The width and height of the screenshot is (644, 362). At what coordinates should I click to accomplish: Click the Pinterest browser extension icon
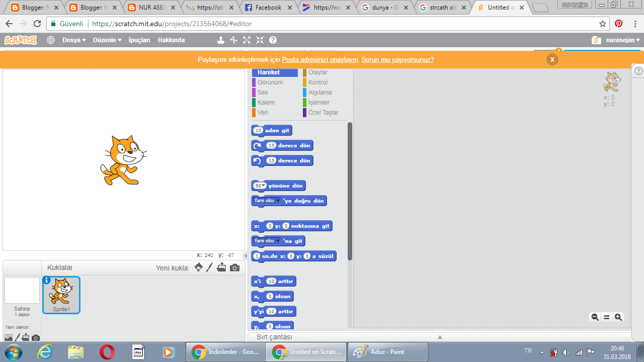(x=618, y=24)
